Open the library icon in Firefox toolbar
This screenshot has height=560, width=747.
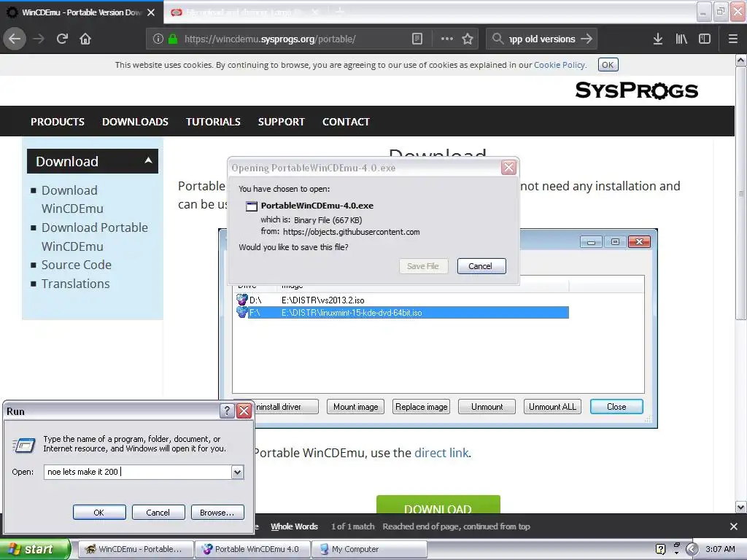[681, 39]
